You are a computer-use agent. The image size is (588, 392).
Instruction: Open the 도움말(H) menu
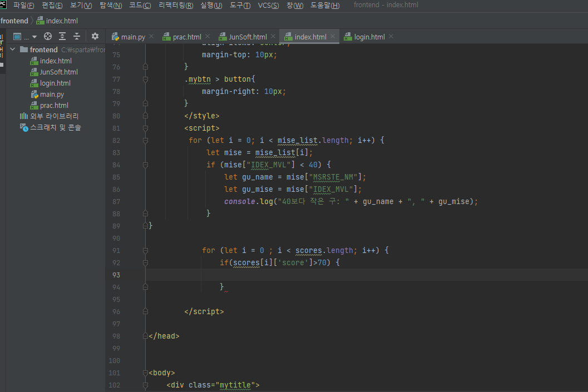point(325,5)
